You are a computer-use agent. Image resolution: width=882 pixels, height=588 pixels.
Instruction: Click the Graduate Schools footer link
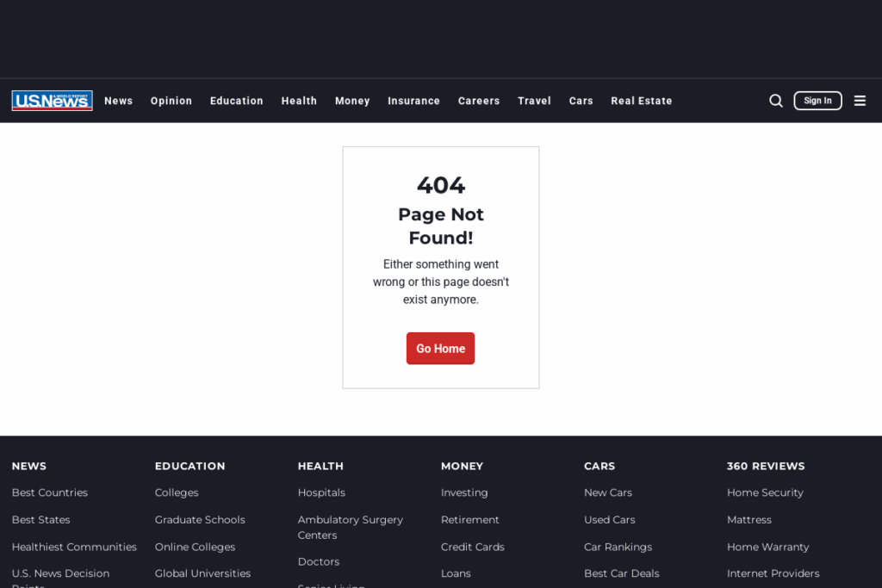click(x=200, y=520)
